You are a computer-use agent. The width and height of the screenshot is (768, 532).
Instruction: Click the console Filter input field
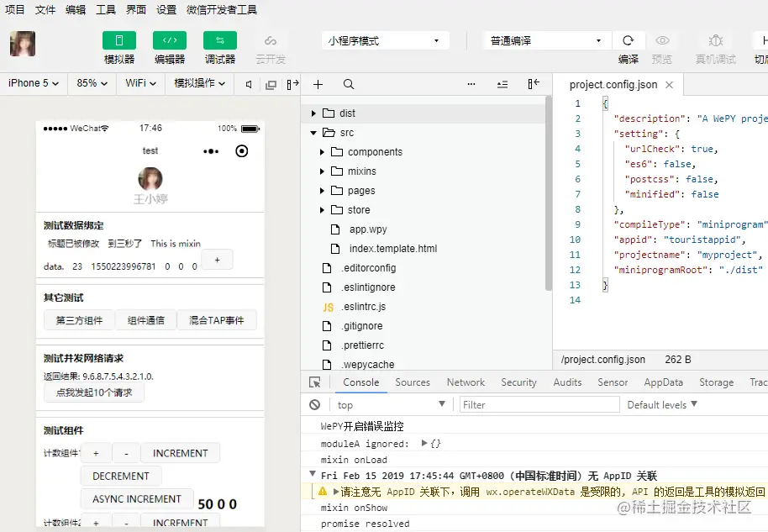(538, 404)
